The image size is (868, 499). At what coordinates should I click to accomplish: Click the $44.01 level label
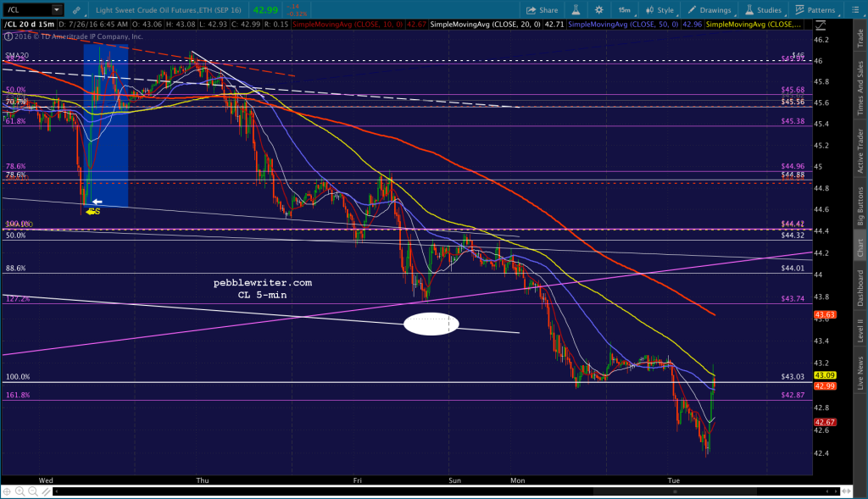(793, 269)
